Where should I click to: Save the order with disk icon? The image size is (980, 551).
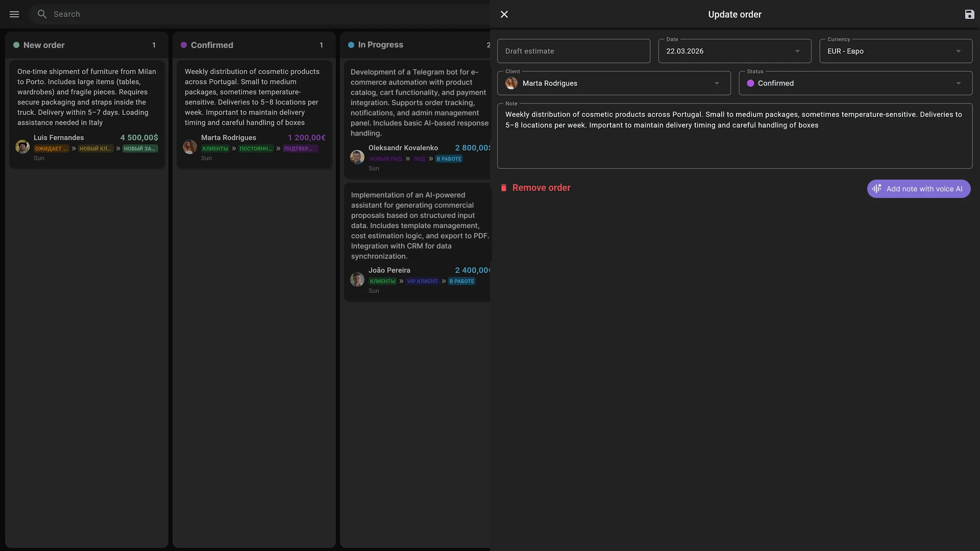click(969, 14)
